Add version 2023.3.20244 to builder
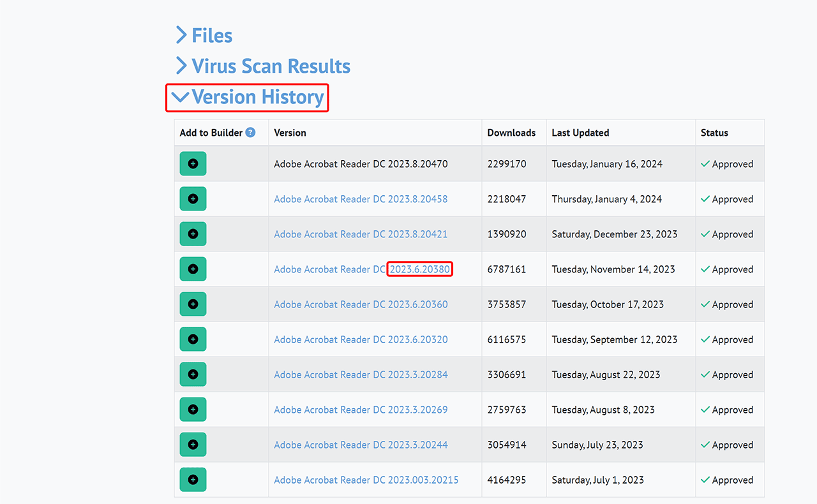Viewport: 817px width, 504px height. coord(193,445)
